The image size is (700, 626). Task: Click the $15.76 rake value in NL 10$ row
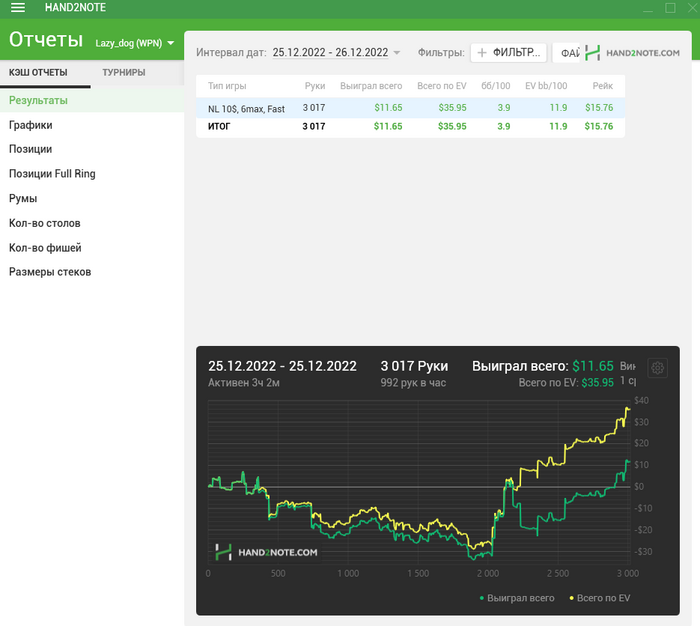click(x=599, y=108)
